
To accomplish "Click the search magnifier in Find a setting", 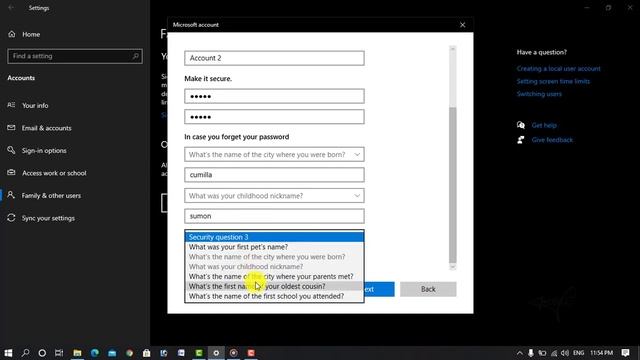I will pos(136,56).
